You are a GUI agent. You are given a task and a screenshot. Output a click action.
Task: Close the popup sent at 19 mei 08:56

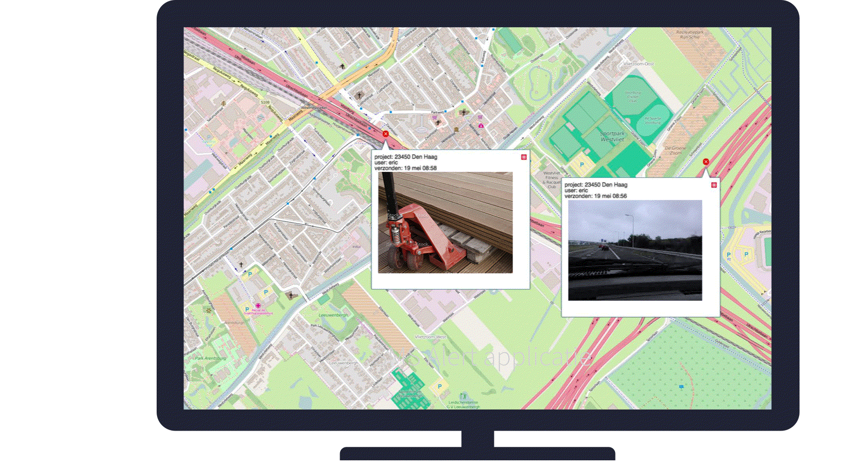tap(714, 185)
